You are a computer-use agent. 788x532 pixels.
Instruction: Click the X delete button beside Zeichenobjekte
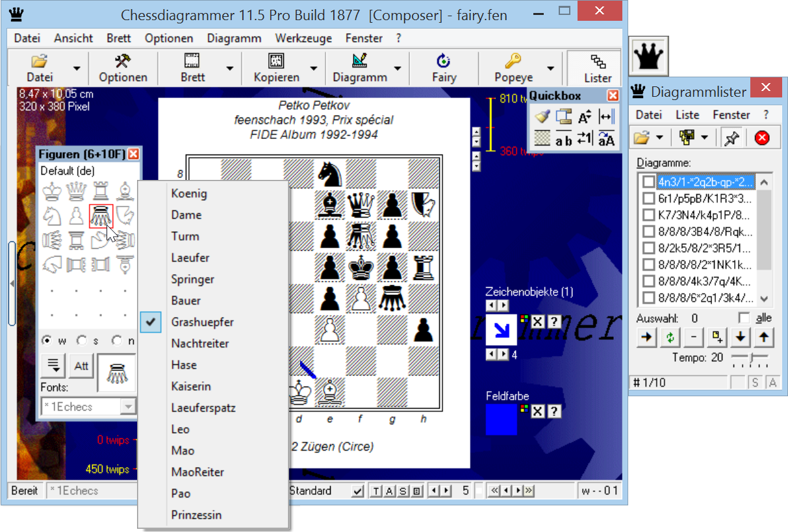coord(538,321)
